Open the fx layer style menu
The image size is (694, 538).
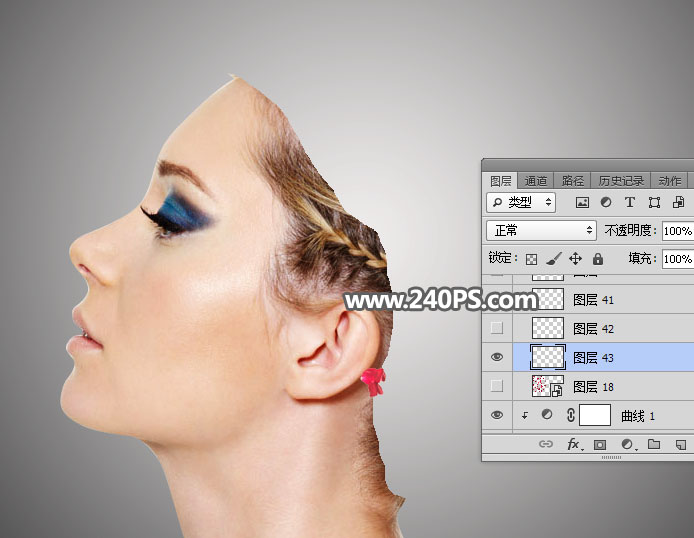click(x=574, y=444)
